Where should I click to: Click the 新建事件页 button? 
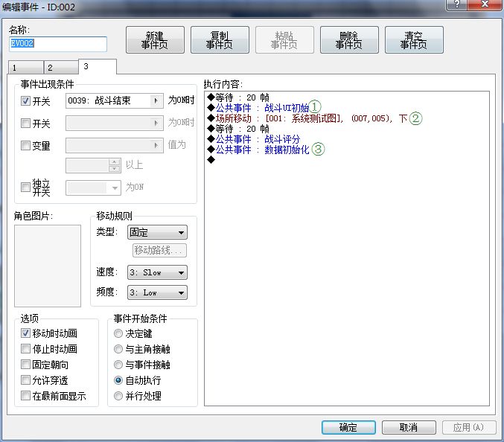[155, 40]
